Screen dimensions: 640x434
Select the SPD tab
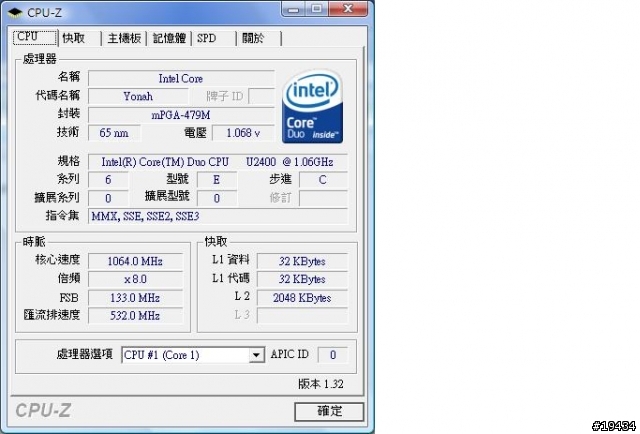click(x=214, y=38)
